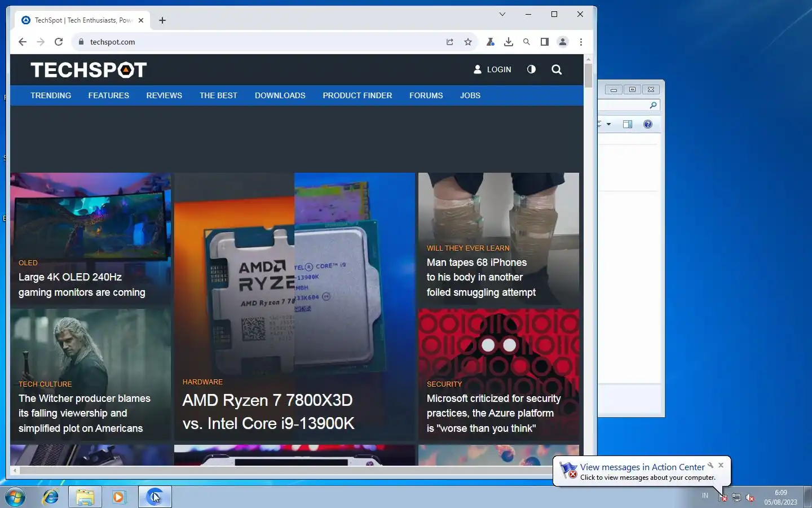Close the Action Center balloon
The image size is (812, 508).
(721, 465)
